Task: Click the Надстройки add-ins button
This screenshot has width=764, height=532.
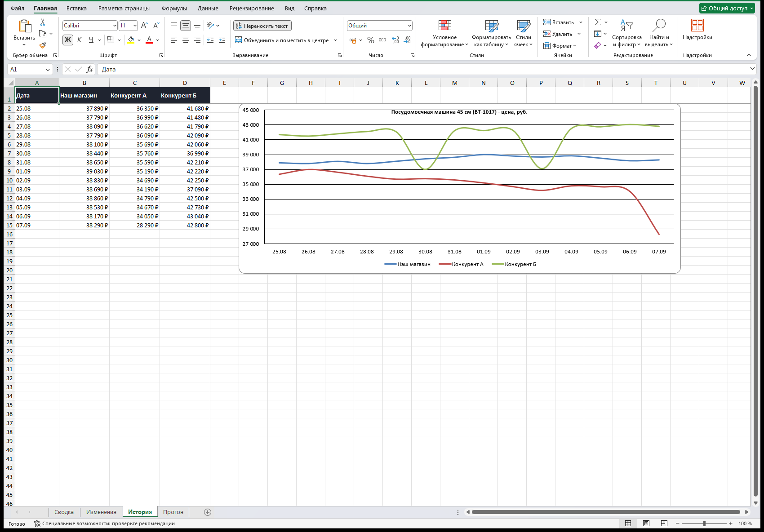Action: click(x=697, y=30)
